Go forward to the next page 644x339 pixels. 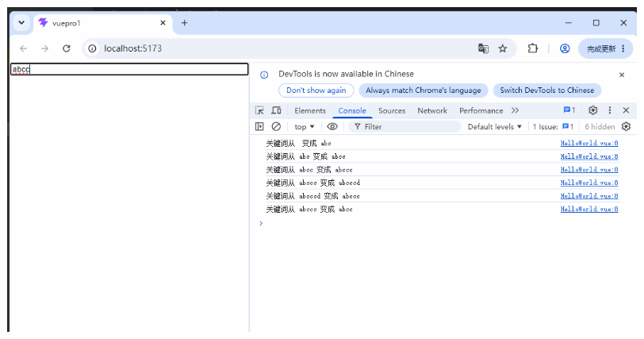(x=44, y=48)
